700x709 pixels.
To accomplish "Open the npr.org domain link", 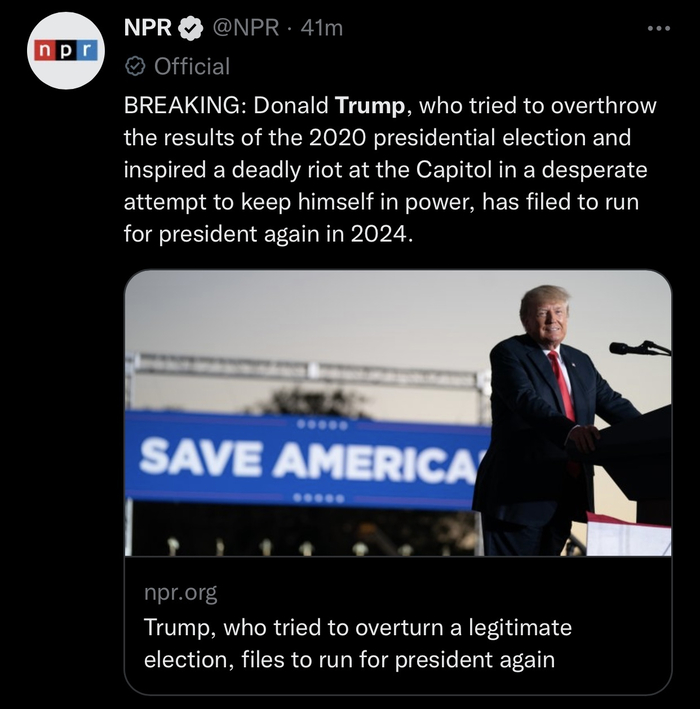I will pos(180,593).
